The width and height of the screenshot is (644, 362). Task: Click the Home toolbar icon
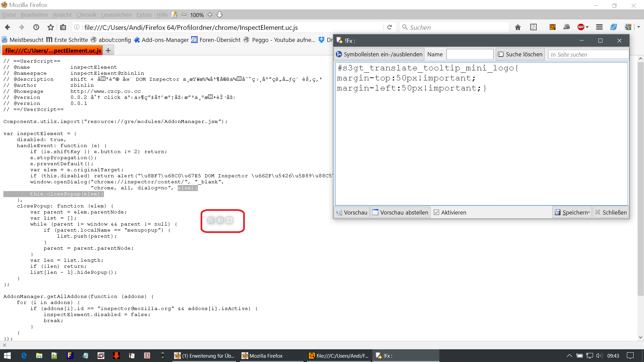click(x=518, y=27)
